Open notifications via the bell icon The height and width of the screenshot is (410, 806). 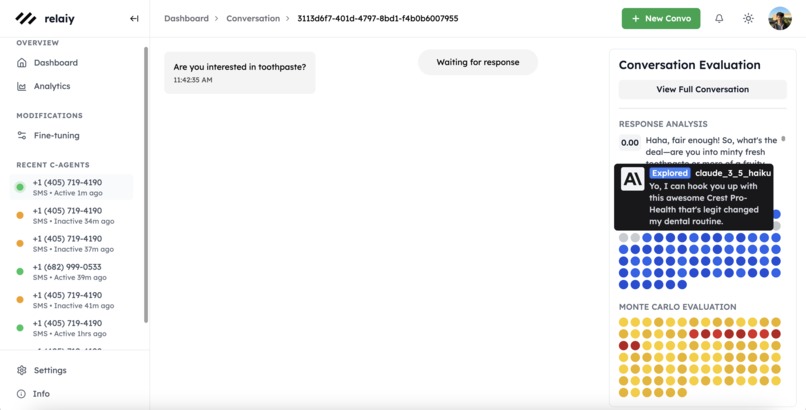point(719,18)
